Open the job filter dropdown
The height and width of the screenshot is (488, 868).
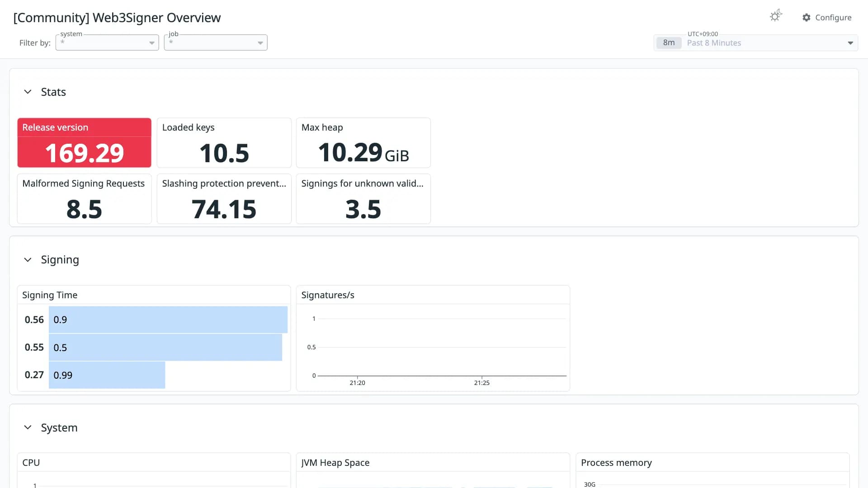tap(216, 42)
